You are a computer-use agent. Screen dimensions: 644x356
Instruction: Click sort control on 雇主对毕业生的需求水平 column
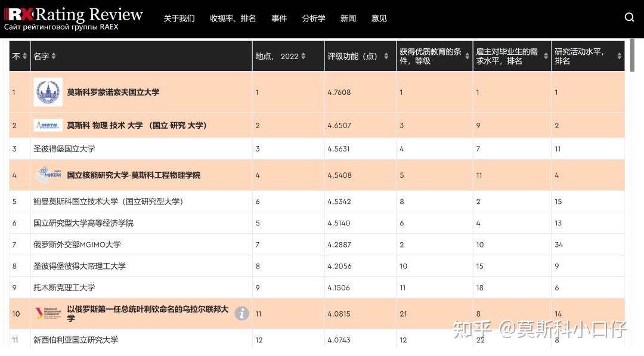tap(544, 55)
